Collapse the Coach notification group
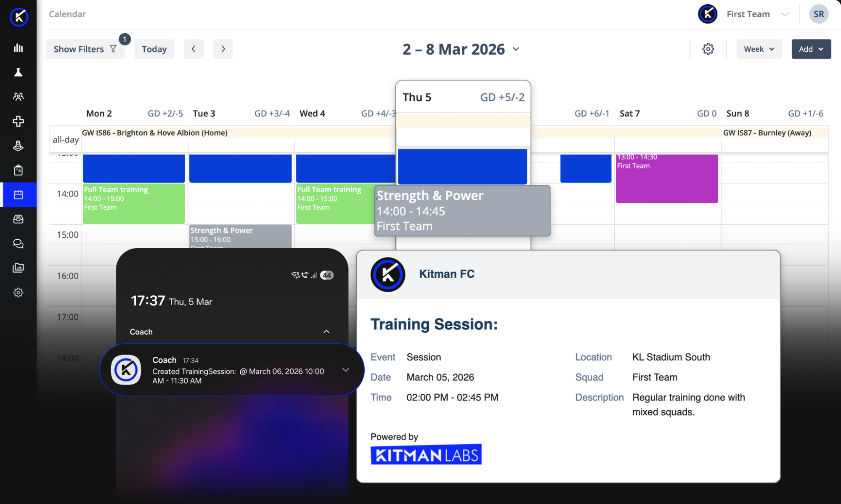 click(326, 332)
